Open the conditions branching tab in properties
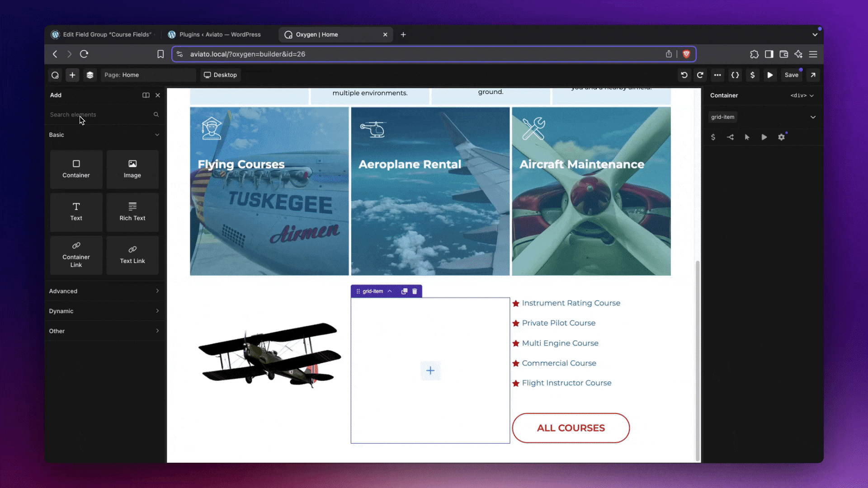Screen dimensions: 868x488 coord(730,137)
